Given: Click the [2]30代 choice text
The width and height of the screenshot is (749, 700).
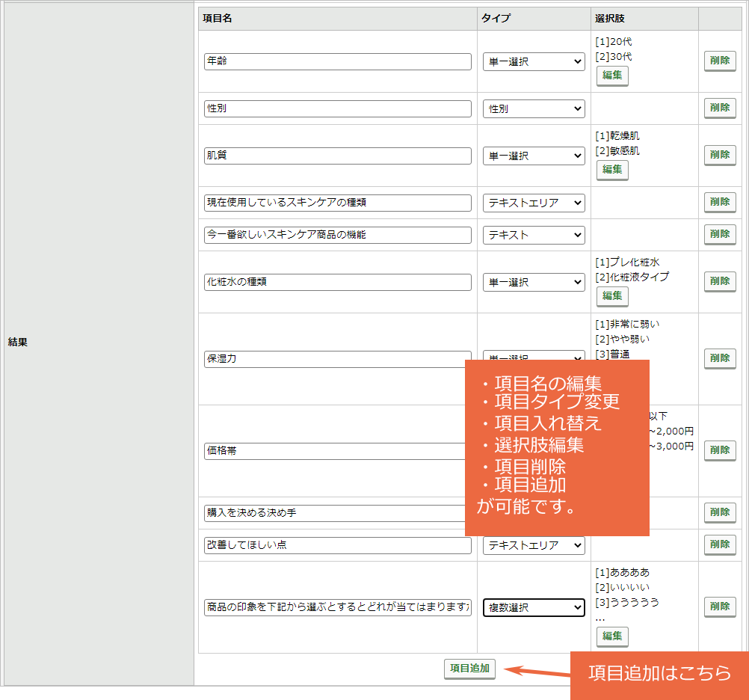Looking at the screenshot, I should point(614,57).
